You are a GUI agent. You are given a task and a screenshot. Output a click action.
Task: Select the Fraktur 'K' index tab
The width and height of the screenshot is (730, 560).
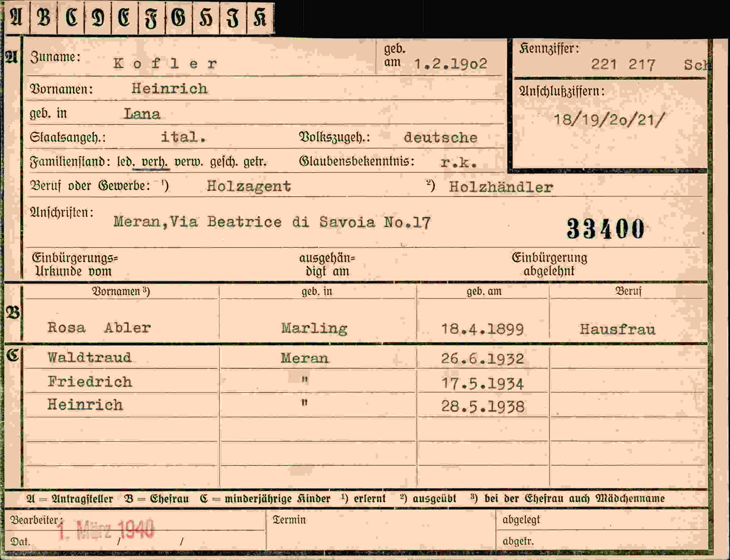tap(260, 18)
